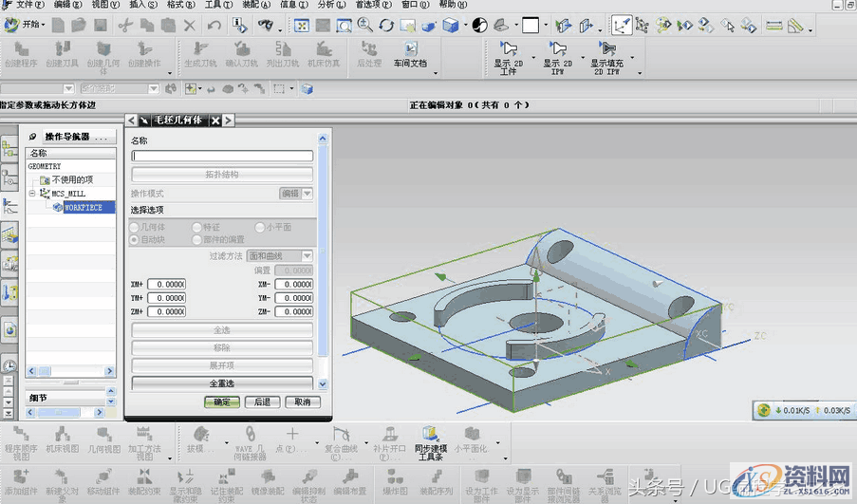The image size is (857, 504).
Task: Click the 创建刀具 create tool icon
Action: click(63, 53)
